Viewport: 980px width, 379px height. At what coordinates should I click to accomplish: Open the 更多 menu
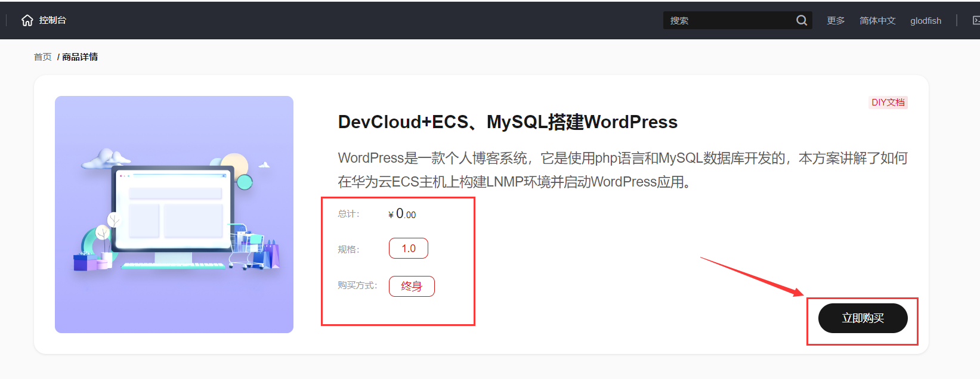[836, 20]
